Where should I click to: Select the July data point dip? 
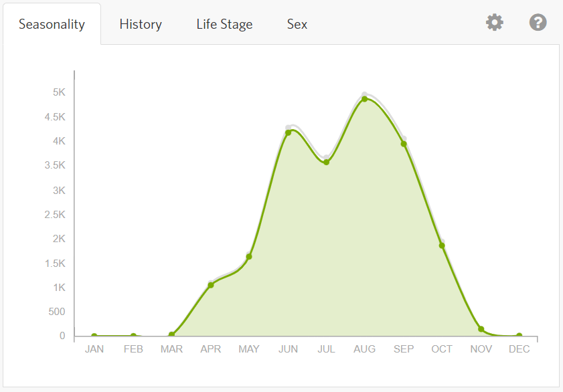point(326,162)
